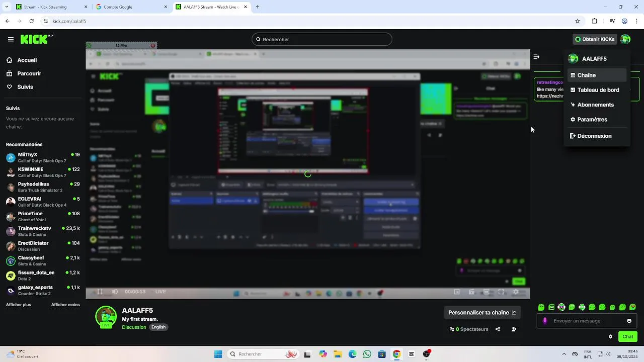Open chat settings gear icon
Screen dimensions: 644x362
pyautogui.click(x=610, y=337)
